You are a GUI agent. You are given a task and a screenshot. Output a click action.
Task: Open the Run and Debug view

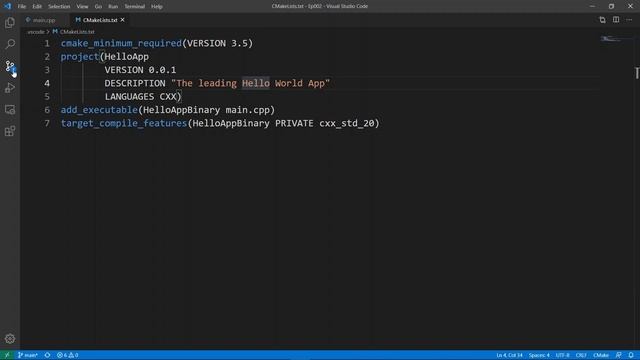[10, 88]
